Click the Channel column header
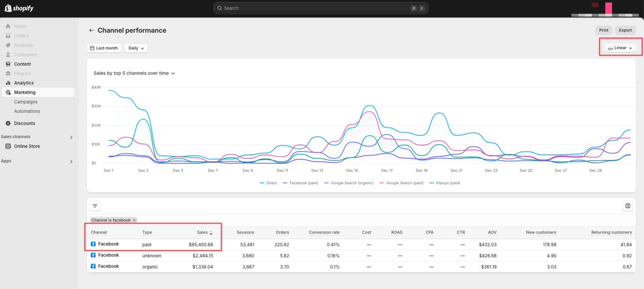 (99, 232)
